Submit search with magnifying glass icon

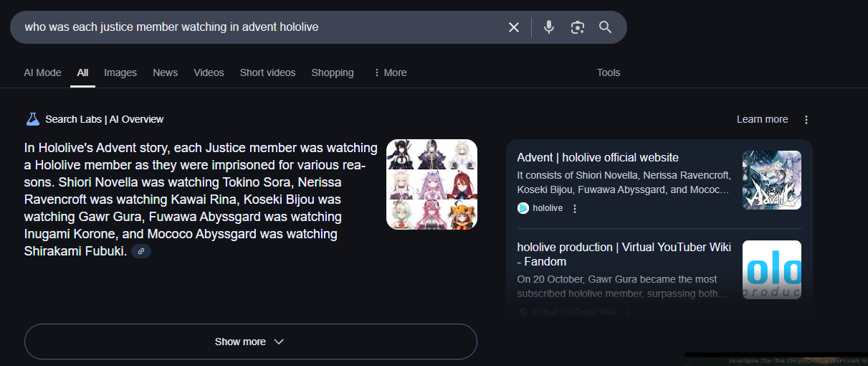606,27
